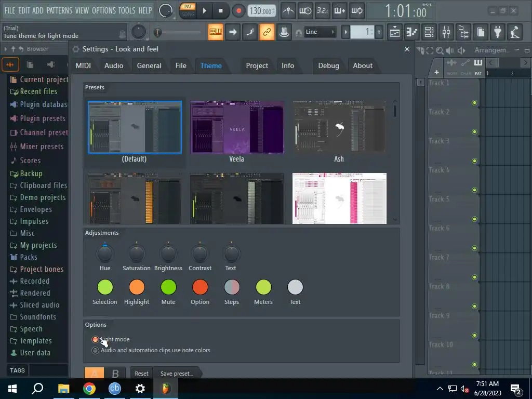Open the Playlist view icon
The image size is (532, 399).
[395, 32]
